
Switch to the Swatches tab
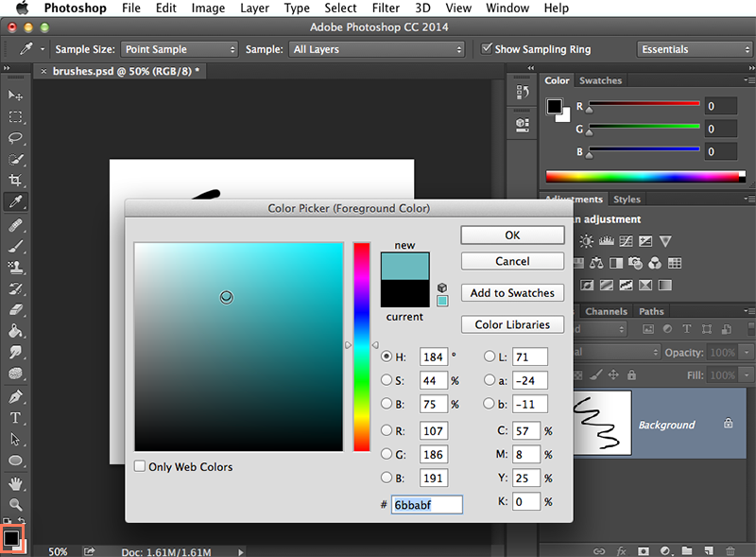pos(601,80)
